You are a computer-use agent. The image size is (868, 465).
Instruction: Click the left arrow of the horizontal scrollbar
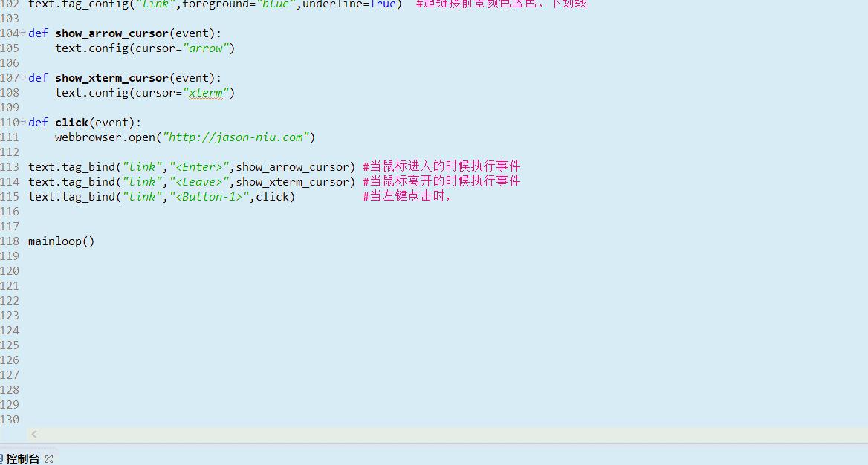34,434
